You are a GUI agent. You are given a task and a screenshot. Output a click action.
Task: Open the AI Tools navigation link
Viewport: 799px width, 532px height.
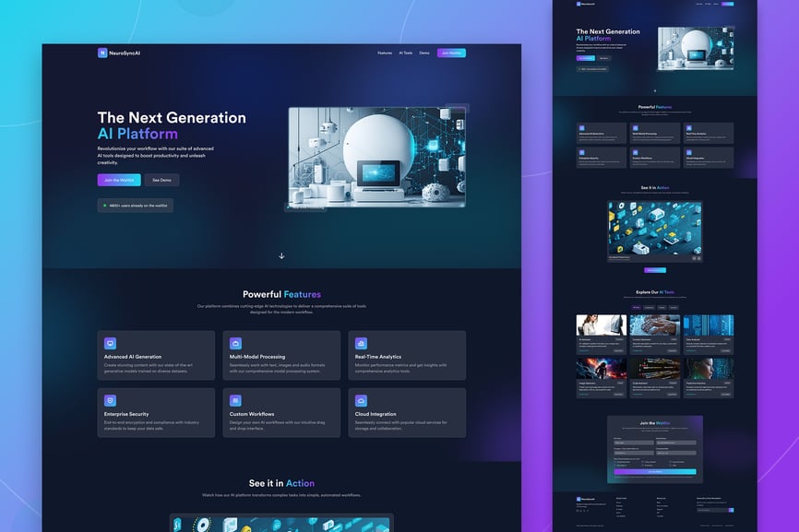(406, 53)
